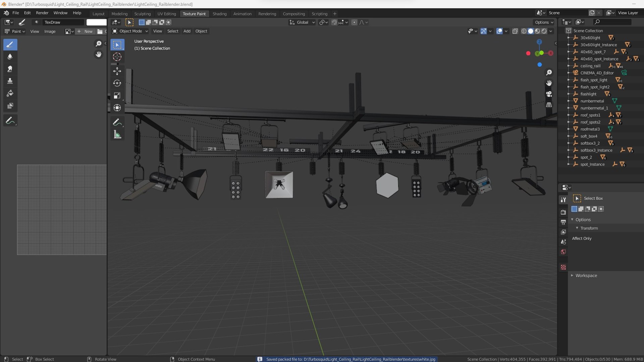Switch to the Shading workspace tab

[x=219, y=14]
